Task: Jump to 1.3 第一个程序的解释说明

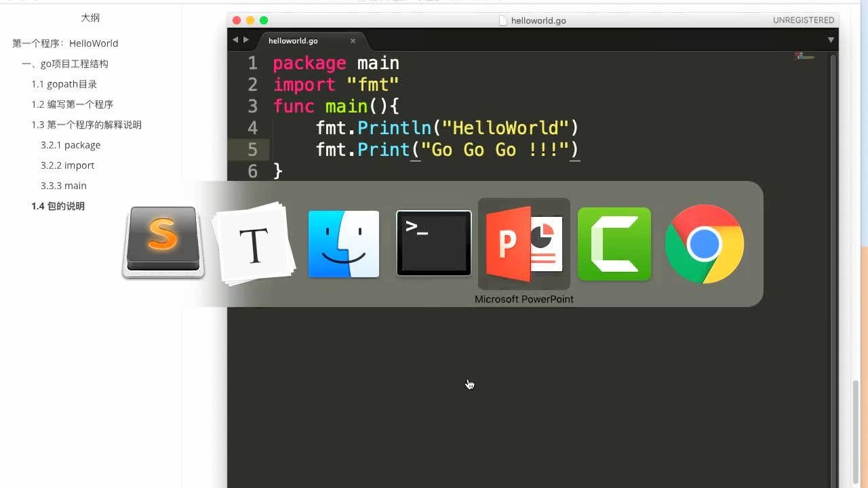Action: click(86, 125)
